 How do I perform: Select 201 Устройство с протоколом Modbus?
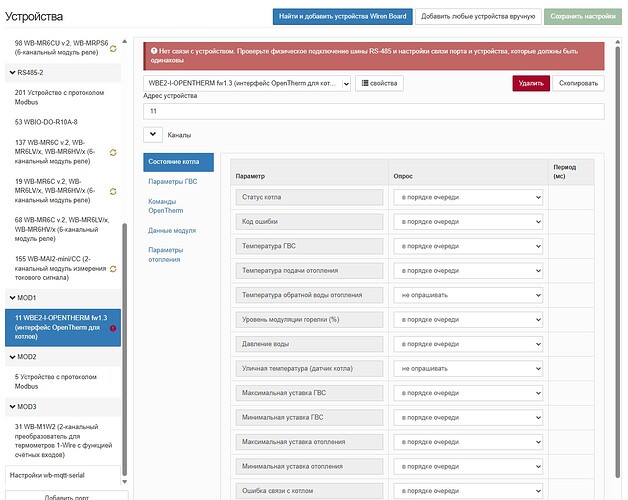coord(63,97)
